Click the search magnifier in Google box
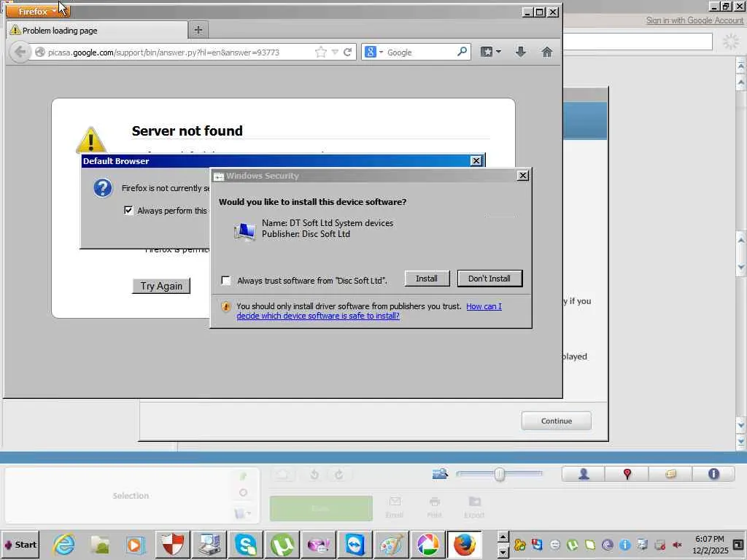 462,52
